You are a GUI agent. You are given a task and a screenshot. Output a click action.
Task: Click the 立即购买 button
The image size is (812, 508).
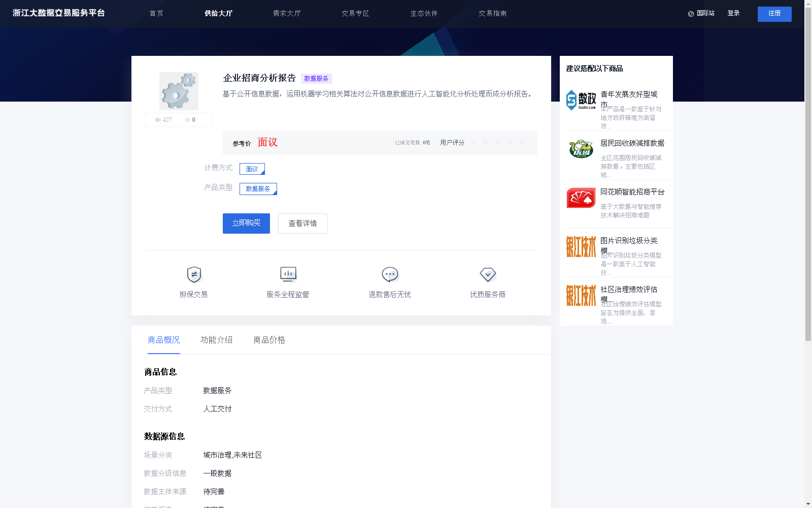(x=246, y=224)
